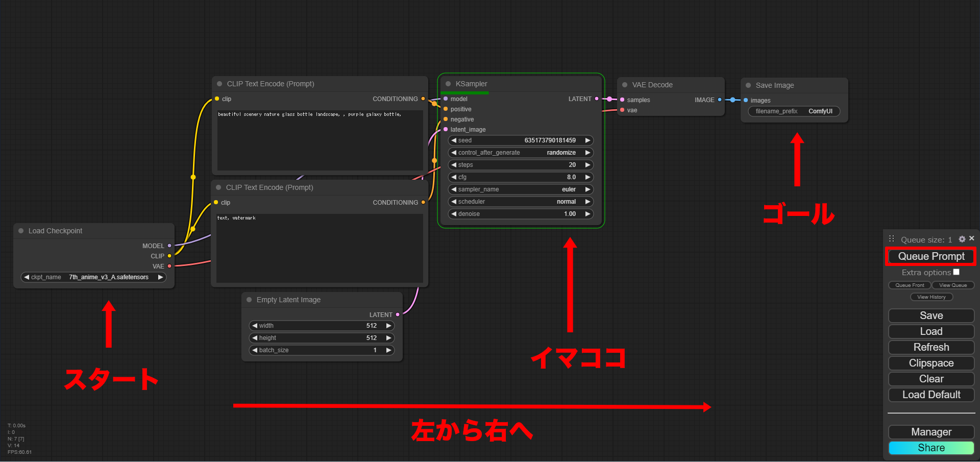Decrease the seed value with left arrow
This screenshot has width=980, height=462.
[454, 140]
